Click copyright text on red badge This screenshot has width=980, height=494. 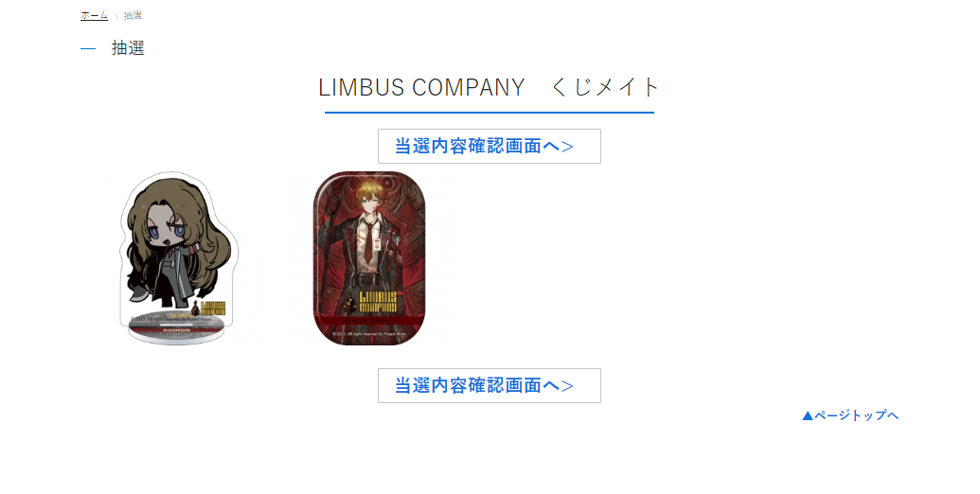[368, 334]
